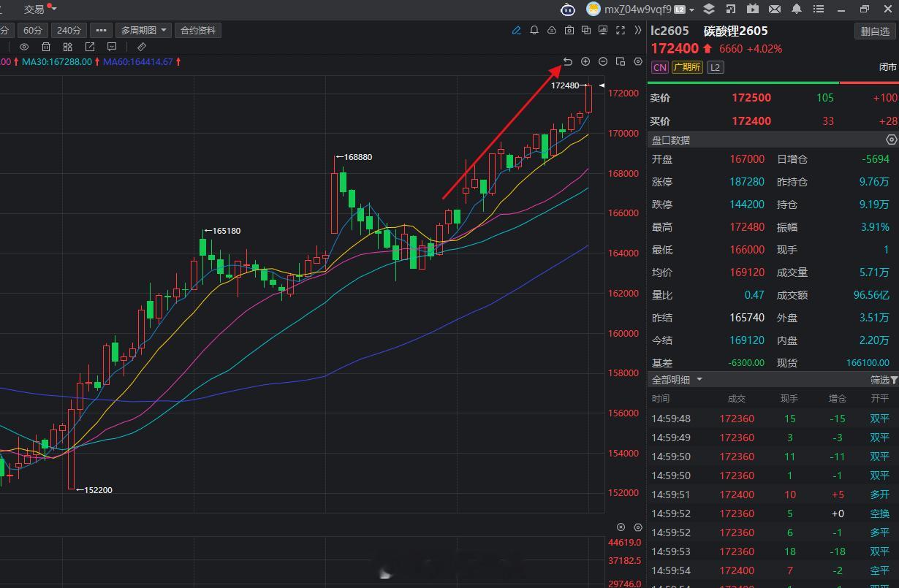
Task: Close the volume sub-panel with X icon
Action: point(621,527)
